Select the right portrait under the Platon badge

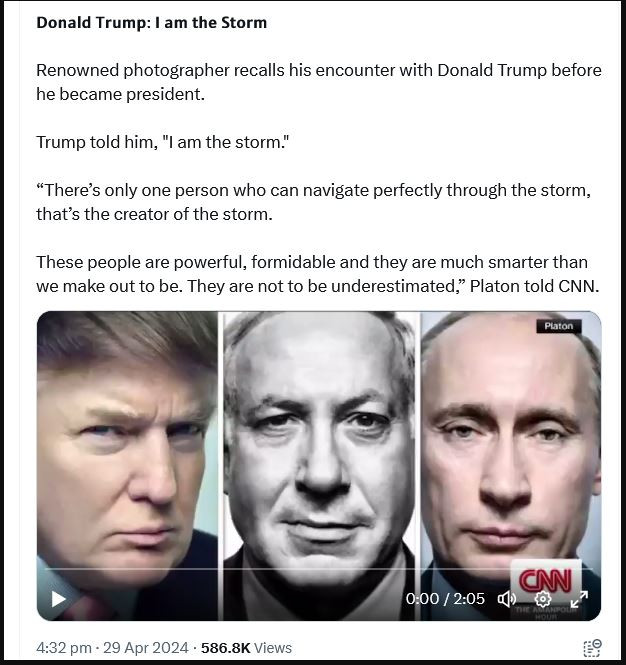coord(511,466)
